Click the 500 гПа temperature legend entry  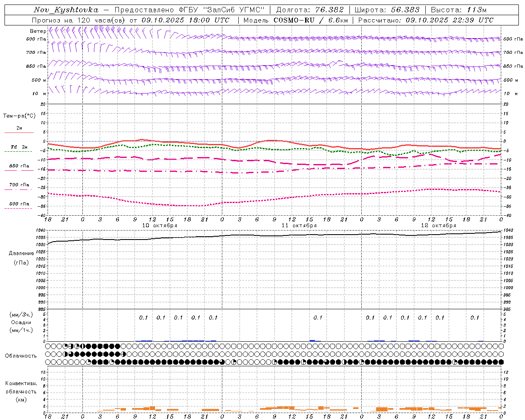click(x=19, y=203)
